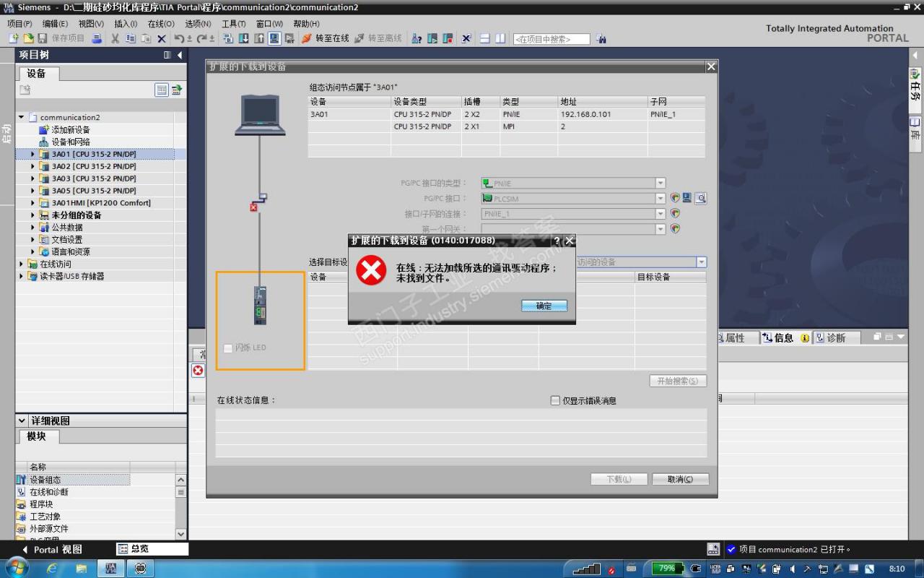The width and height of the screenshot is (924, 578).
Task: Click the Start CPU toolbar icon
Action: [x=432, y=38]
